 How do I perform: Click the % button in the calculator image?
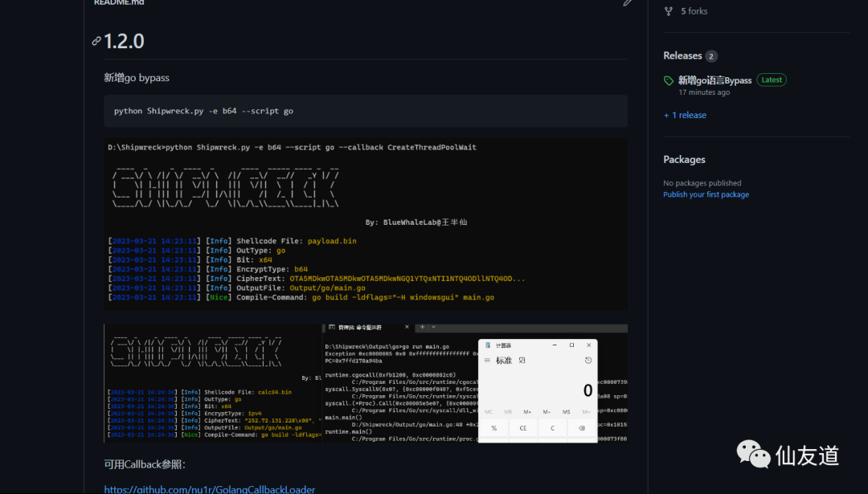[493, 428]
